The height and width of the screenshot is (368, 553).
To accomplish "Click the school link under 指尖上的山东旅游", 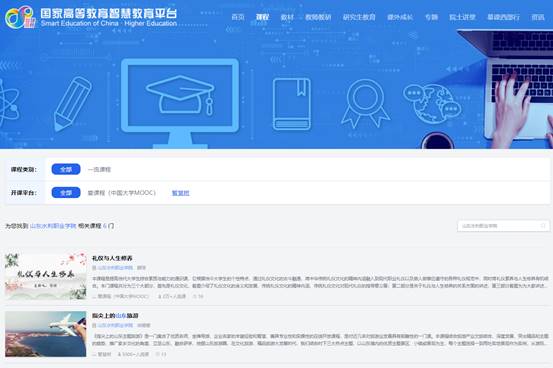I will pyautogui.click(x=115, y=325).
